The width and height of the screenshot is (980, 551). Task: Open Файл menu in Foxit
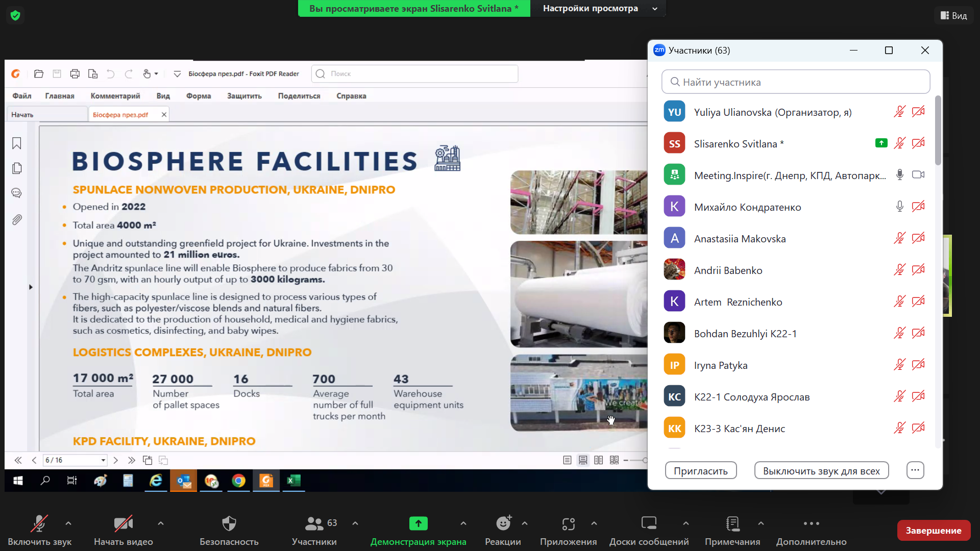(22, 96)
